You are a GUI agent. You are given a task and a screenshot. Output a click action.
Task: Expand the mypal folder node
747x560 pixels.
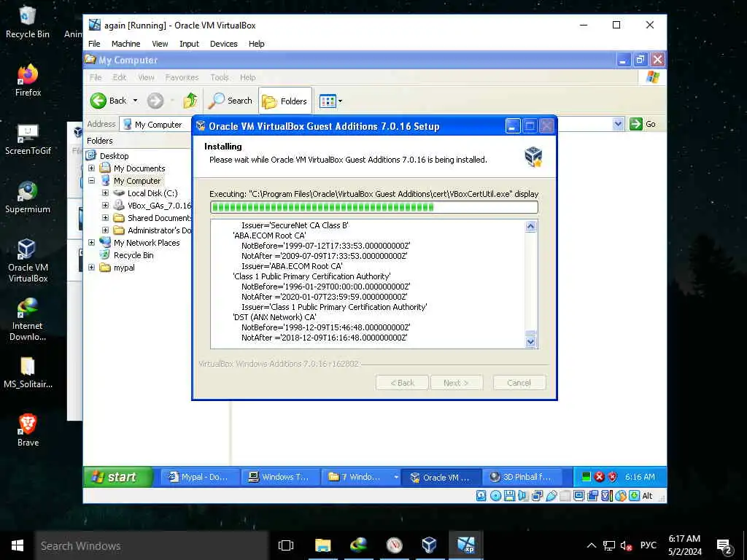pyautogui.click(x=91, y=267)
